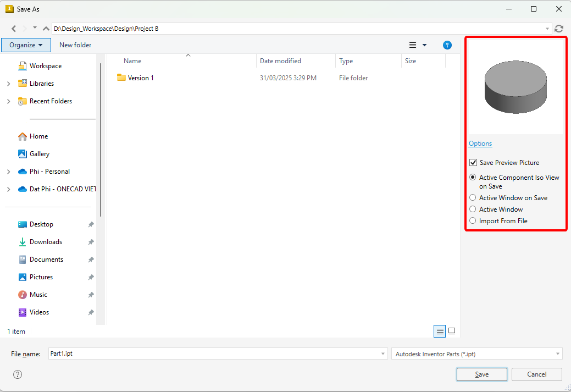Click the pin icon beside Documents
Viewport: 571px width, 392px height.
pos(91,260)
